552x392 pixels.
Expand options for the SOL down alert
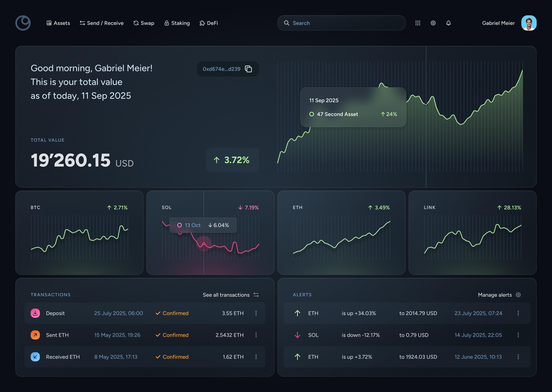(518, 335)
